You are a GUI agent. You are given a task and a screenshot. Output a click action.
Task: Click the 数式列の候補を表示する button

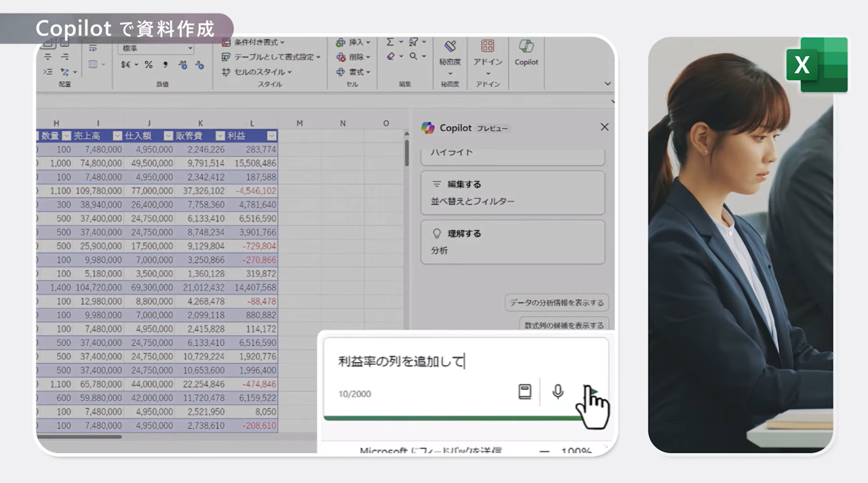[x=564, y=325]
